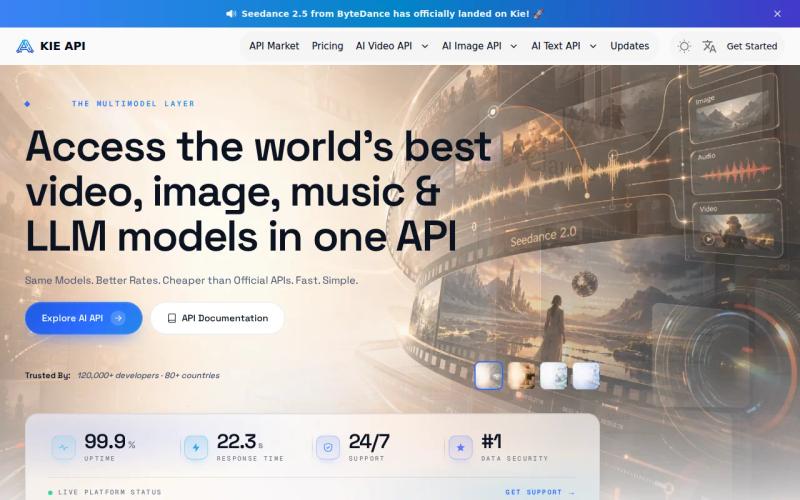This screenshot has width=800, height=500.
Task: Click the '120,000+ developers · 80+ countries' text
Action: [x=148, y=376]
